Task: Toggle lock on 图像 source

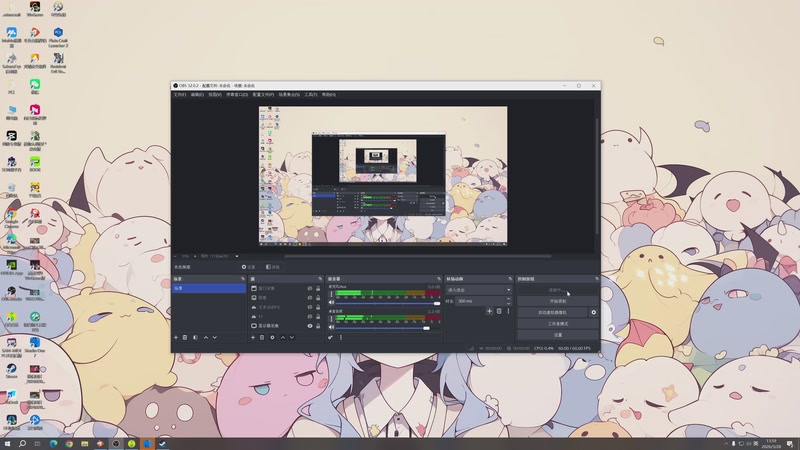Action: click(x=318, y=297)
